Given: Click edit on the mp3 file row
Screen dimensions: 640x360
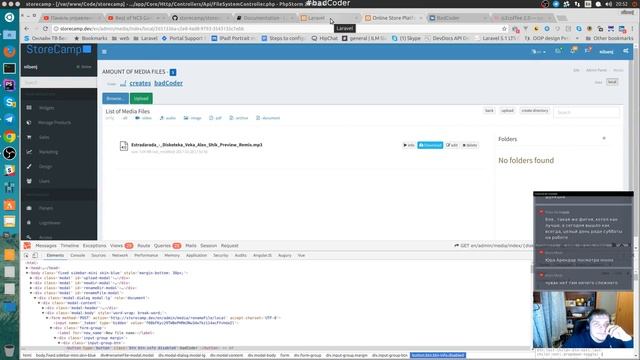Looking at the screenshot, I should coord(452,145).
